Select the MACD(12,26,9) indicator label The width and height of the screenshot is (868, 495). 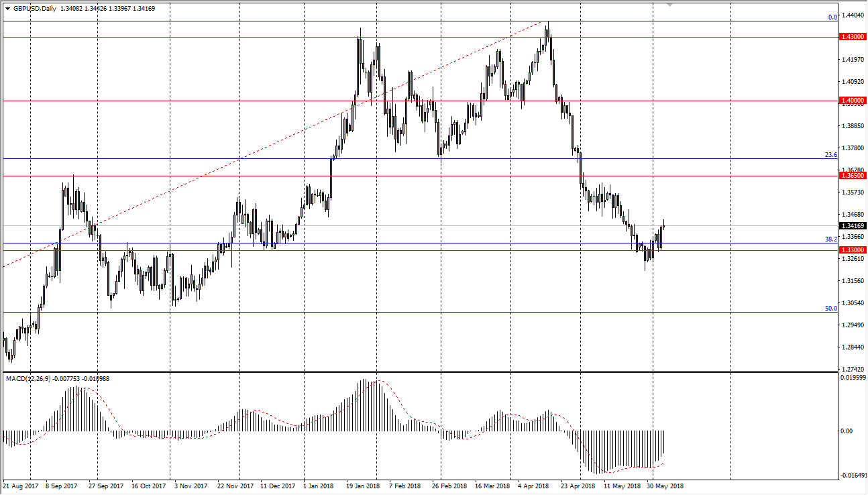point(27,378)
